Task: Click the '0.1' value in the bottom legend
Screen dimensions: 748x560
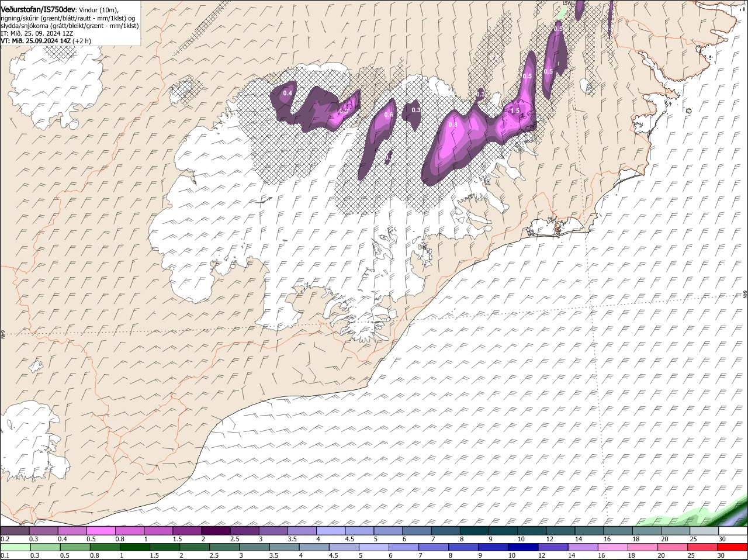Action: (x=5, y=555)
